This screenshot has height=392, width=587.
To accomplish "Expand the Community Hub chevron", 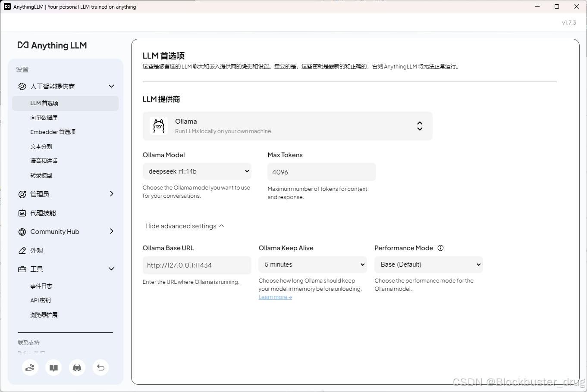I will (x=112, y=231).
